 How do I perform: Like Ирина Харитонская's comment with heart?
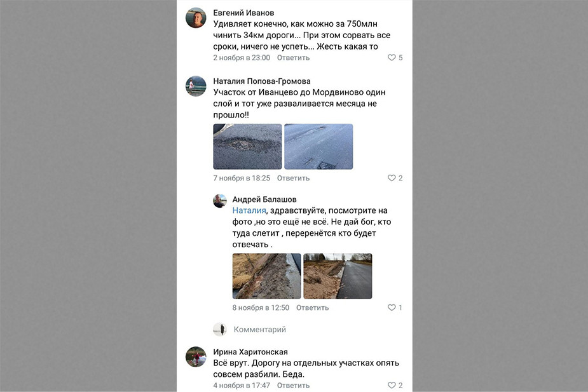(x=392, y=386)
